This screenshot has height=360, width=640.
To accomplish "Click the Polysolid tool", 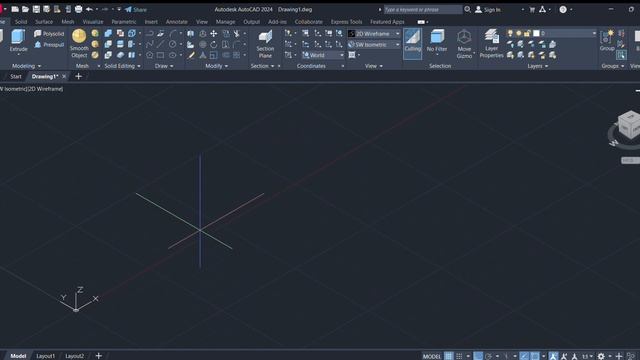I will coord(49,33).
